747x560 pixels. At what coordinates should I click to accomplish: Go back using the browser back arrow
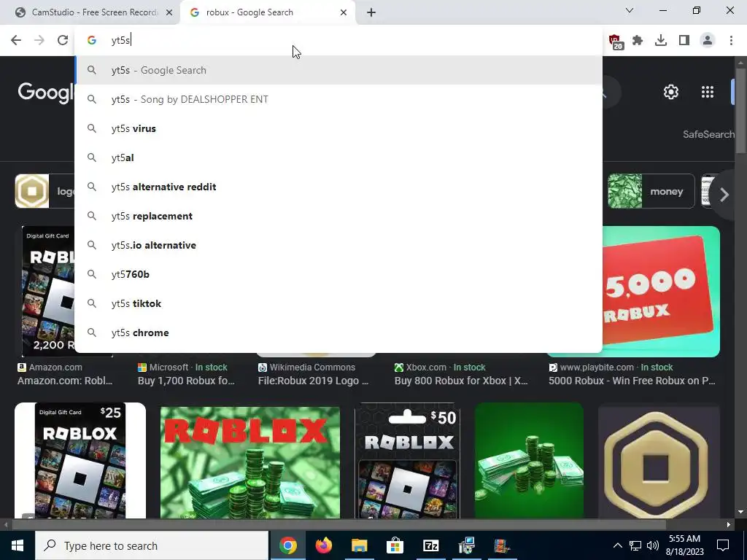pos(16,40)
